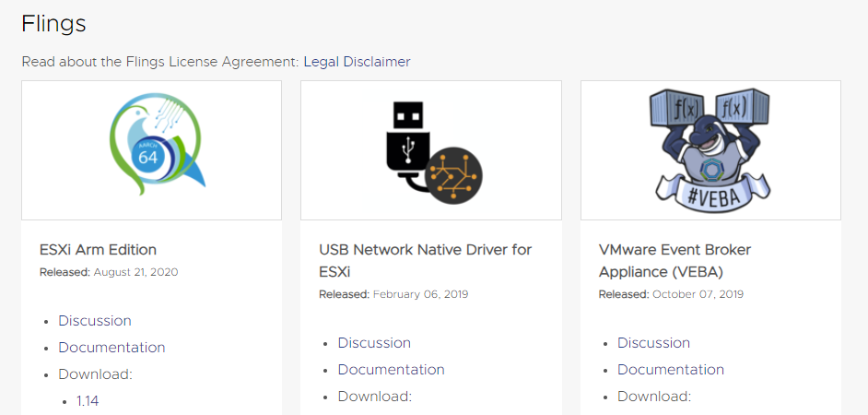The width and height of the screenshot is (868, 415).
Task: Click the Flings page heading
Action: pos(53,24)
